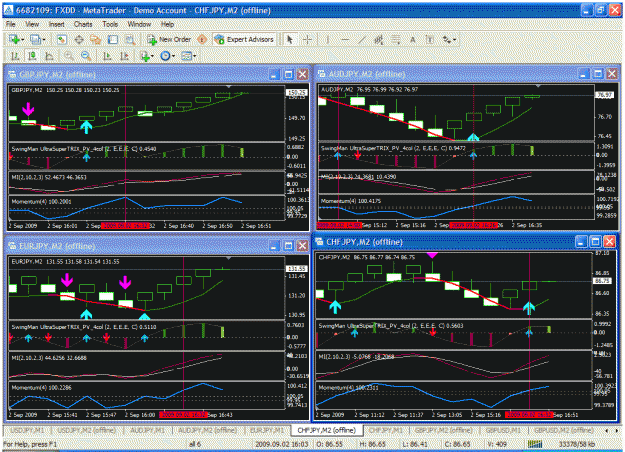Select the Equidistant Channel tool
This screenshot has width=625, height=452.
(x=379, y=39)
